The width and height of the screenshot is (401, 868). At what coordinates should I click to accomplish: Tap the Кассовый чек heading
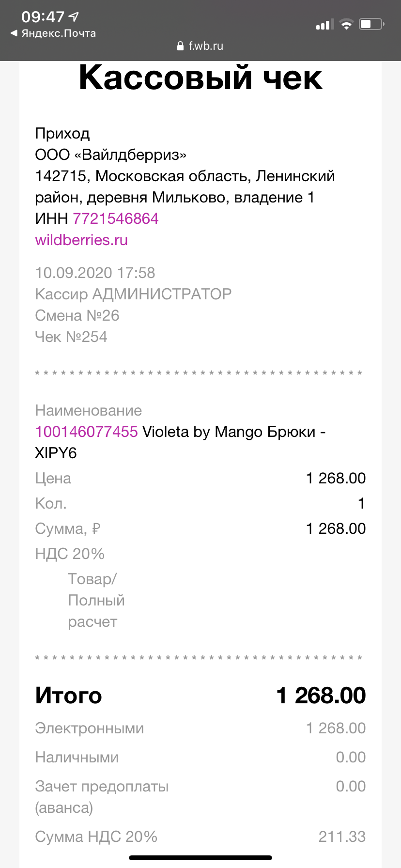[200, 77]
